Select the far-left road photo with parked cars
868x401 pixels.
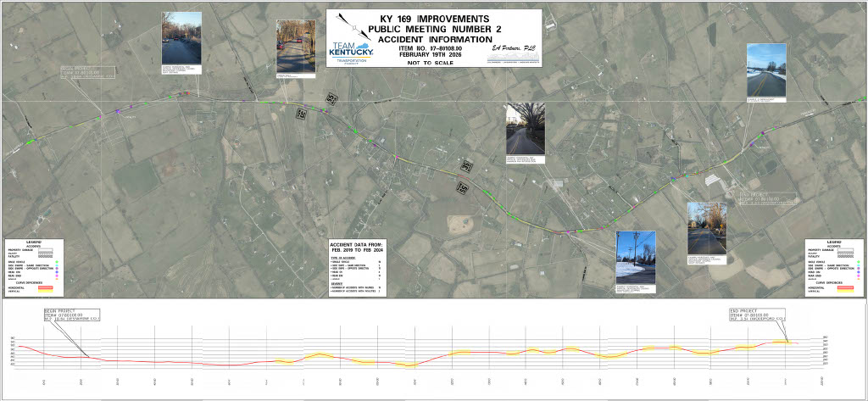pyautogui.click(x=181, y=38)
